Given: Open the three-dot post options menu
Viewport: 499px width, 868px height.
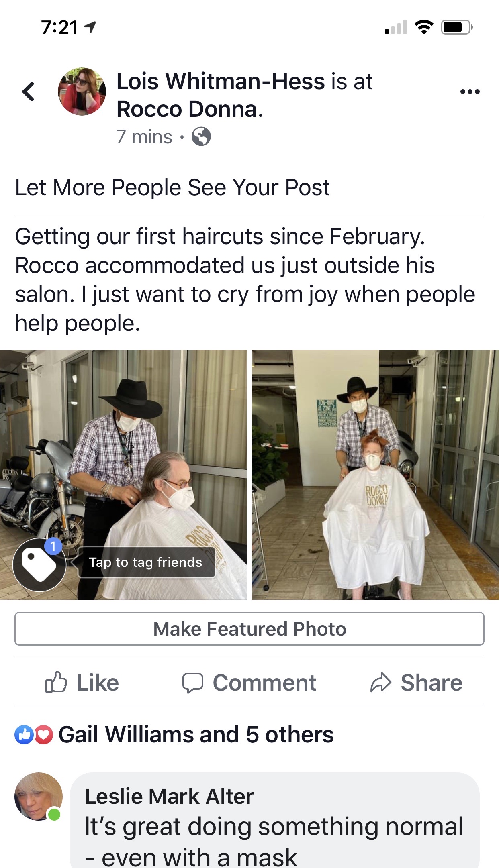Looking at the screenshot, I should tap(470, 92).
